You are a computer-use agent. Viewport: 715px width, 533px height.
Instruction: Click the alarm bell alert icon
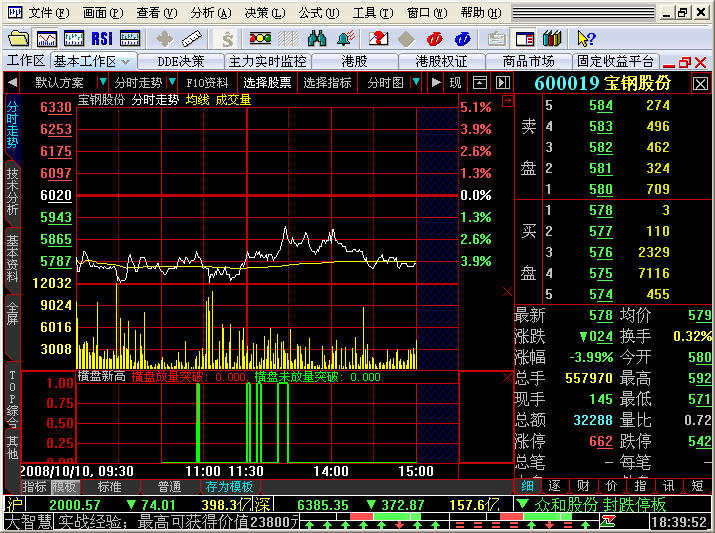[345, 39]
